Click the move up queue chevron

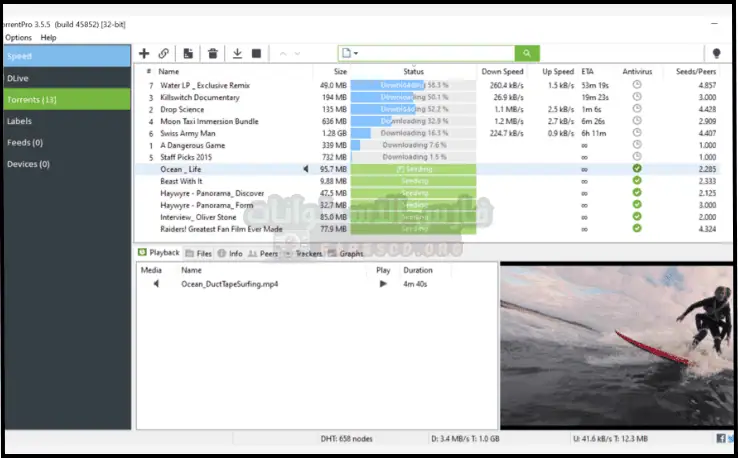tap(282, 53)
